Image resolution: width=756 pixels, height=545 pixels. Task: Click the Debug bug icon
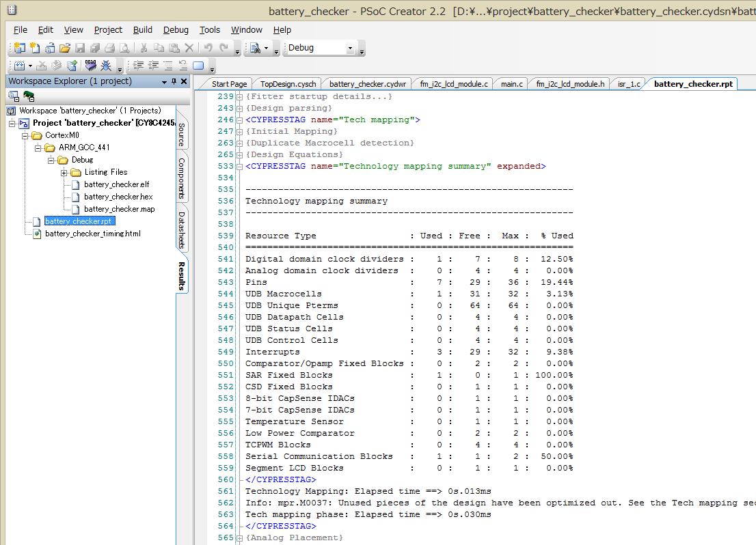(x=106, y=66)
